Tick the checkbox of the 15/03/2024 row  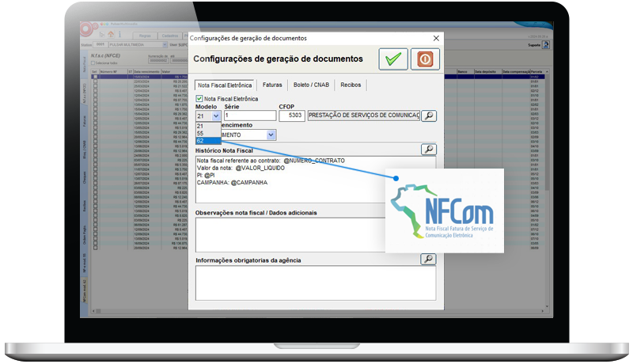pyautogui.click(x=95, y=77)
